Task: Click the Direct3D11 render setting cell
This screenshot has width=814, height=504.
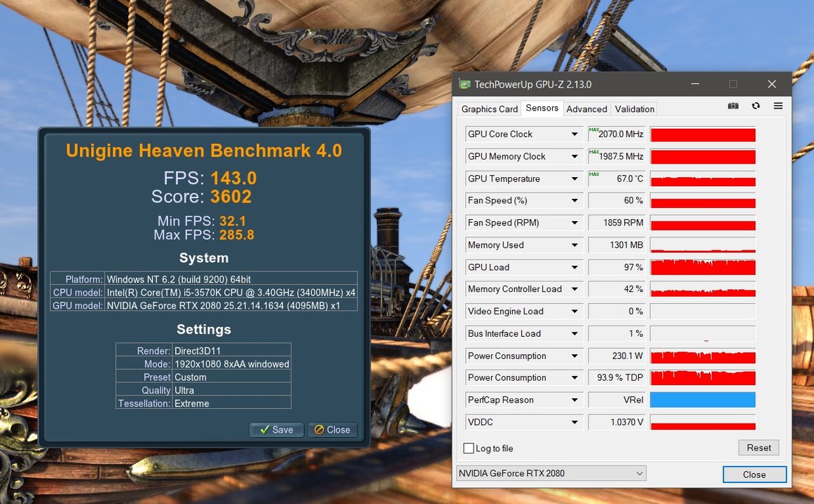Action: coord(231,351)
